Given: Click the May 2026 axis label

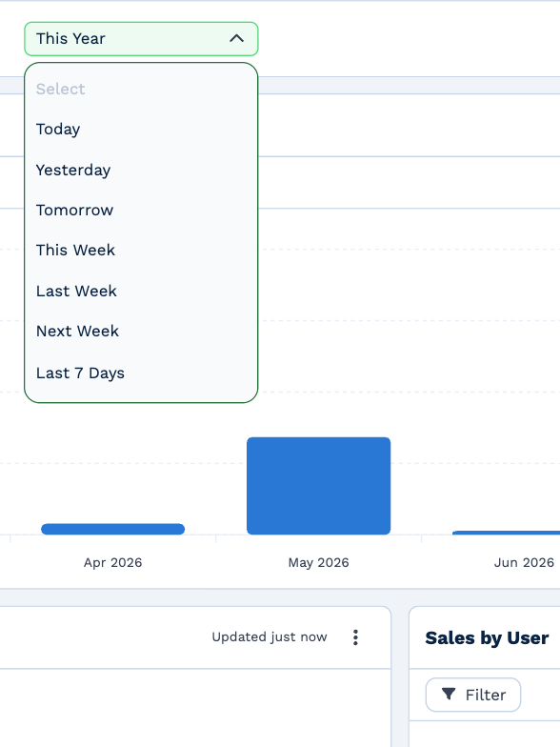Looking at the screenshot, I should 318,562.
